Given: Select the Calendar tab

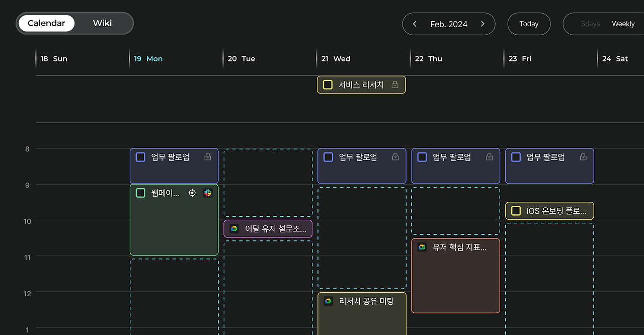Looking at the screenshot, I should click(x=46, y=23).
